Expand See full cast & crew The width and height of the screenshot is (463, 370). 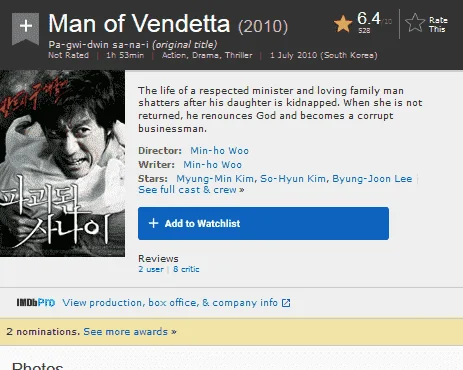pyautogui.click(x=191, y=190)
